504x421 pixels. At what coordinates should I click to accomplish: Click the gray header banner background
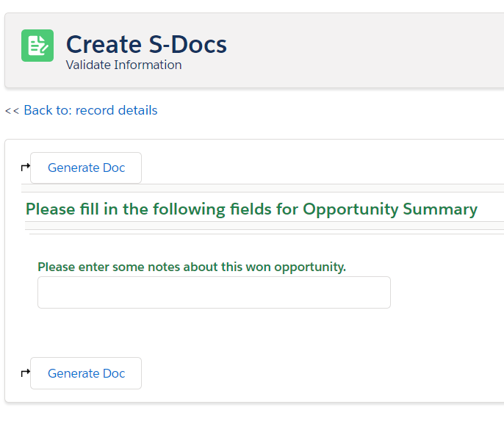[x=353, y=50]
